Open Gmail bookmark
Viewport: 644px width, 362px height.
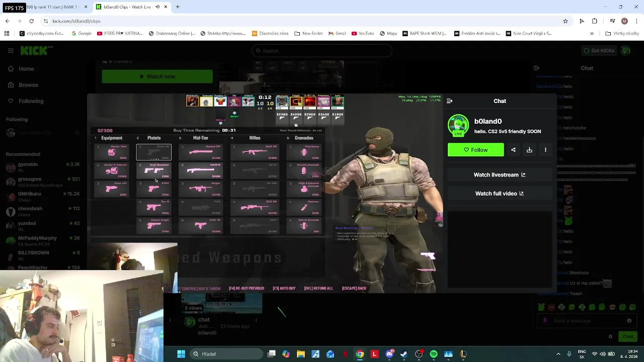[337, 34]
